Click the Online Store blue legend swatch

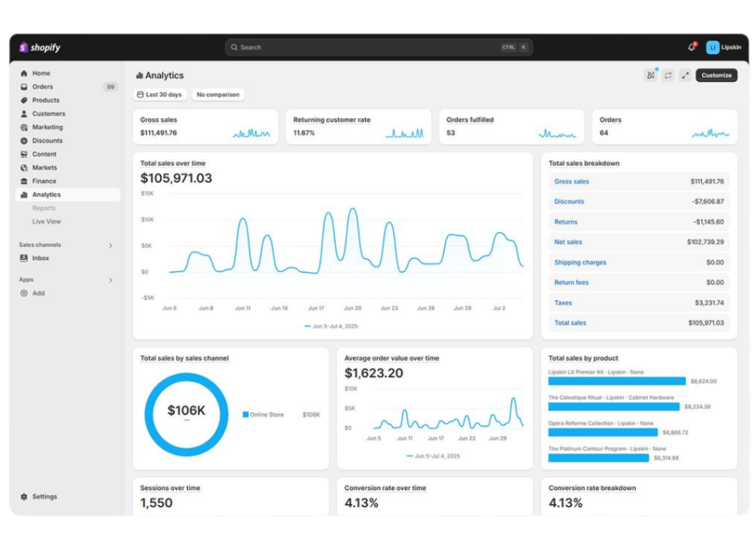click(x=246, y=415)
